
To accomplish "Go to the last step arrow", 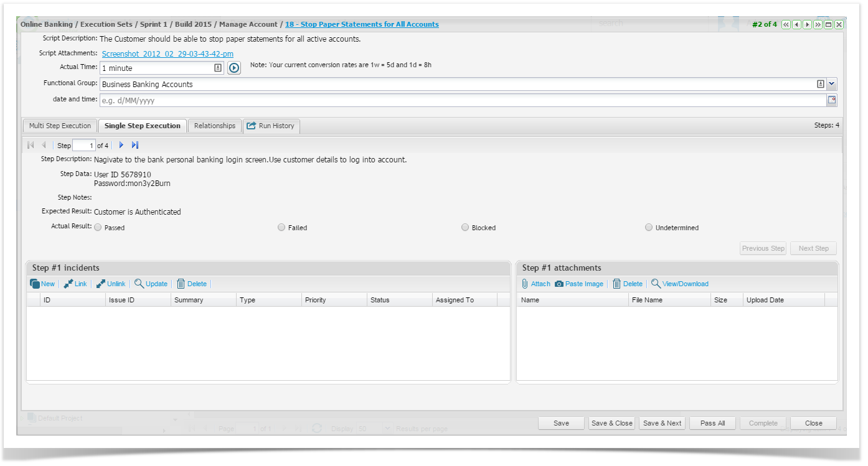I will pyautogui.click(x=135, y=145).
